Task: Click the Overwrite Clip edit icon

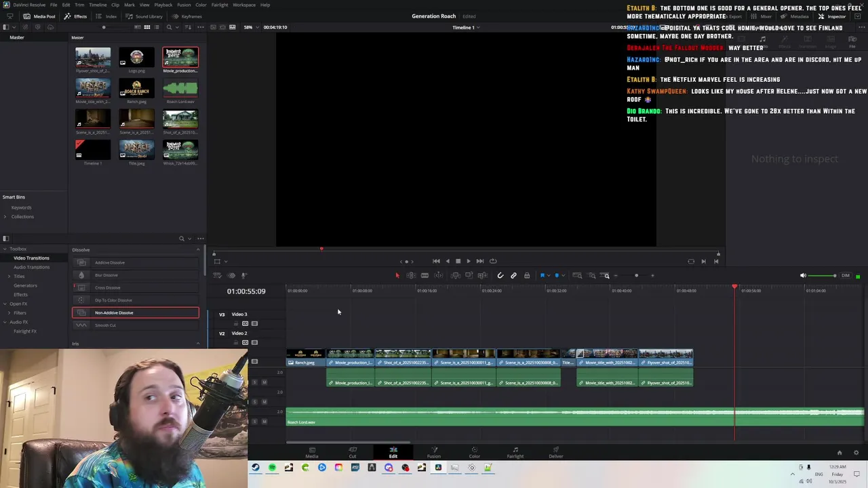Action: pos(469,275)
